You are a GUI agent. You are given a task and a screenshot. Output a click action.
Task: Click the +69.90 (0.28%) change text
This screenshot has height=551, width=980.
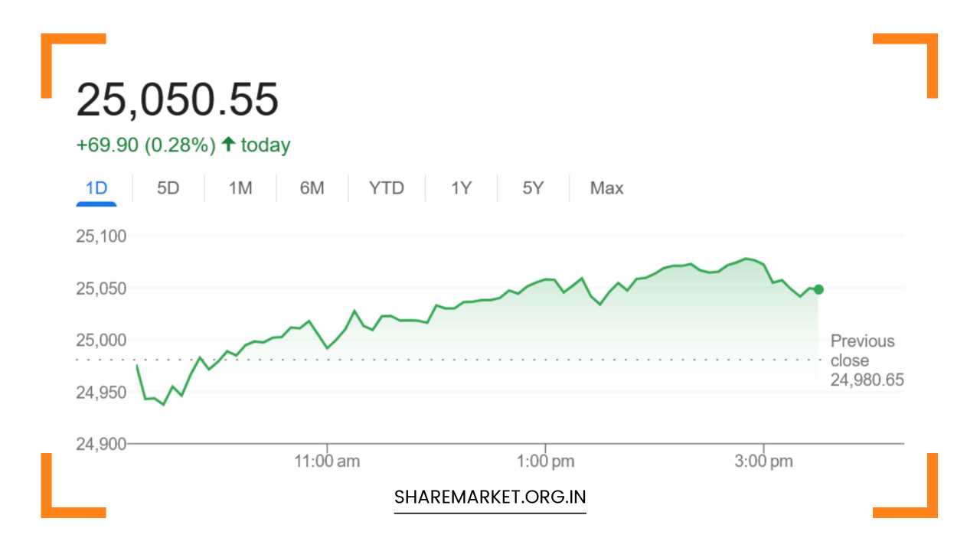[145, 145]
